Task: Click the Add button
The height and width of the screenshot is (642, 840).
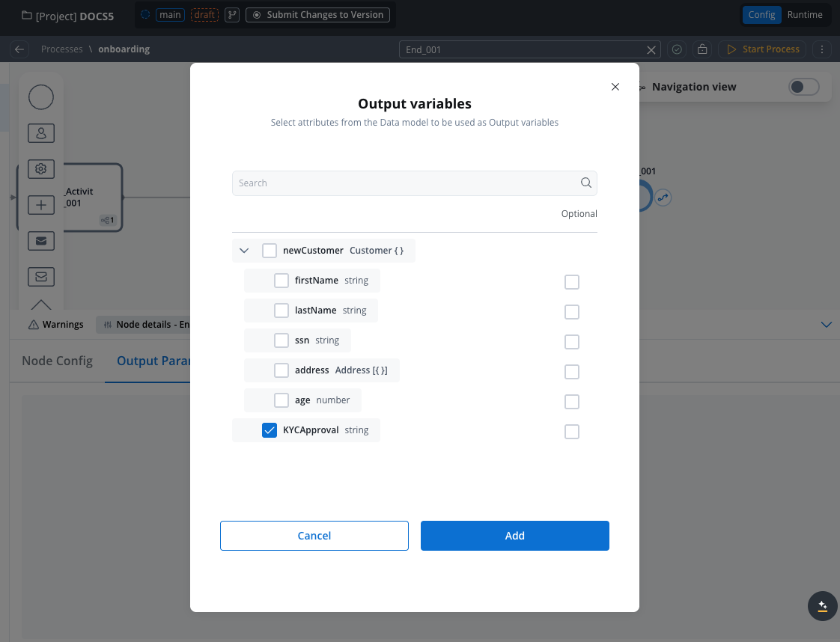Action: (x=515, y=536)
